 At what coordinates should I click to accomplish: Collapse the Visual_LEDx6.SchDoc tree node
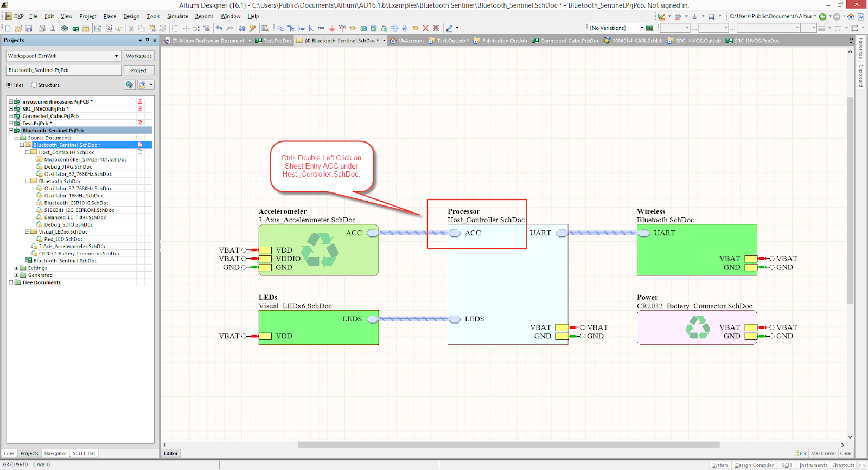[x=27, y=232]
